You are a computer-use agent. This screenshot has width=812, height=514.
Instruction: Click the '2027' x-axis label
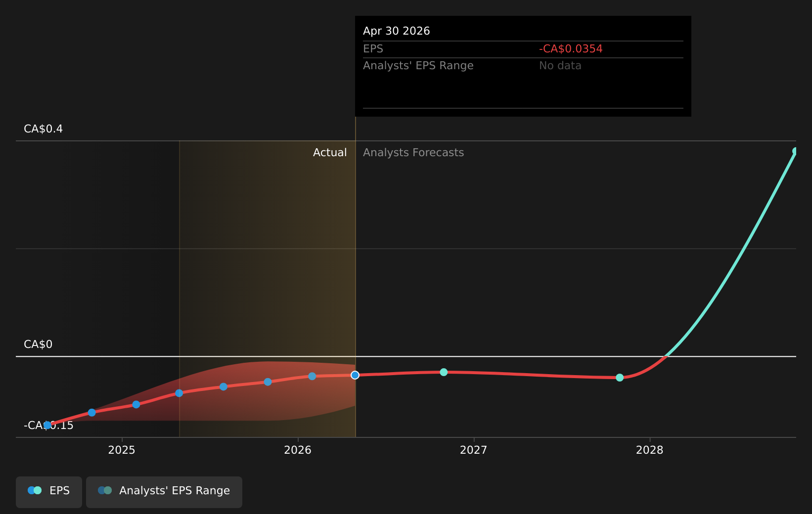pyautogui.click(x=474, y=450)
